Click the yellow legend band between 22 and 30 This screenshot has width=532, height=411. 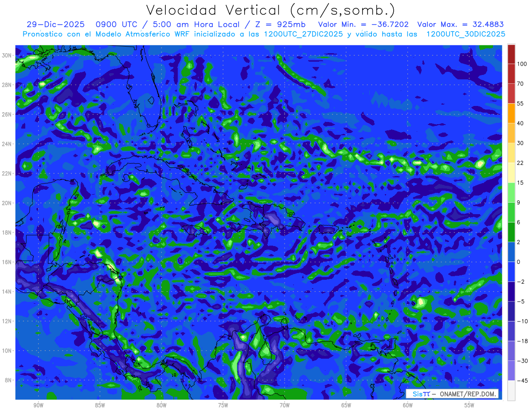511,153
